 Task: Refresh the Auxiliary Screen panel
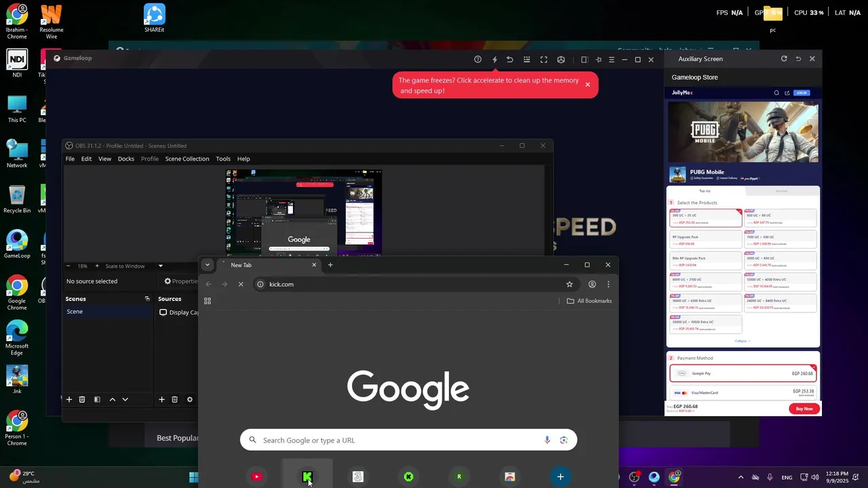(784, 59)
